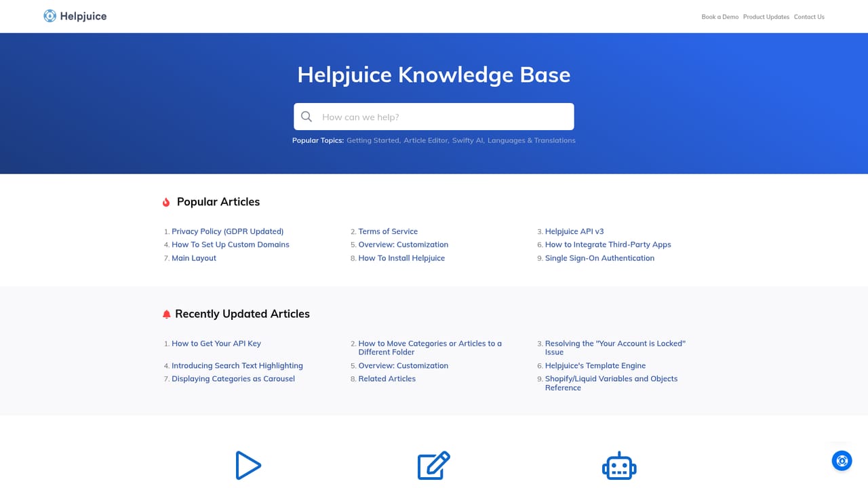Open Shopify/Liquid Variables and Objects Reference
Viewport: 868px width, 488px height.
tap(612, 383)
